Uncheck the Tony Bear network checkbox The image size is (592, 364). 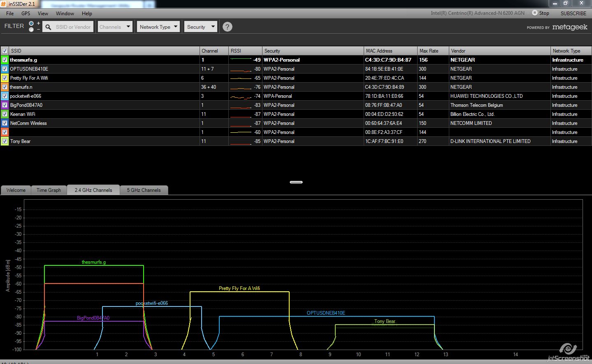point(5,141)
